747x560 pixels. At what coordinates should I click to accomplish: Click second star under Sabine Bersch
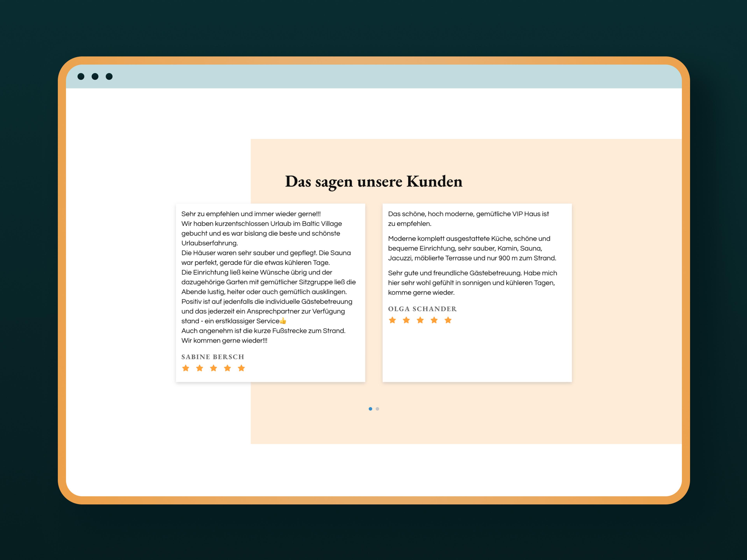[200, 368]
